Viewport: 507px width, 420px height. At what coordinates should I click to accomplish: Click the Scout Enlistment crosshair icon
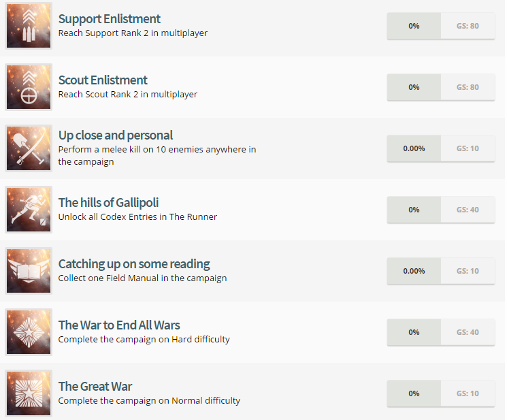click(x=29, y=87)
